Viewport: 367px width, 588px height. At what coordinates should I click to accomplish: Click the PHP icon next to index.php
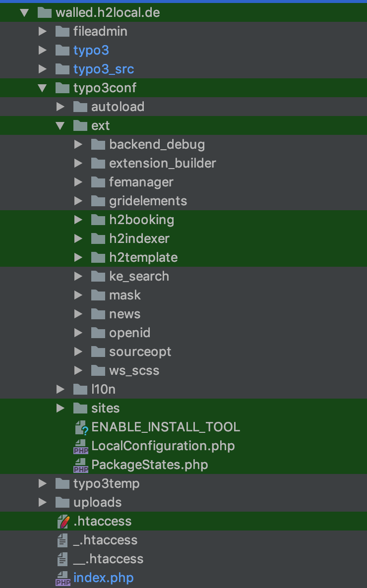[x=62, y=578]
